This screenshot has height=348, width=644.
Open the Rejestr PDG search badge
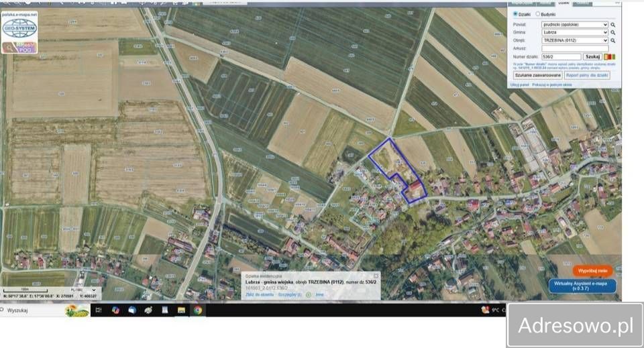pyautogui.click(x=19, y=48)
